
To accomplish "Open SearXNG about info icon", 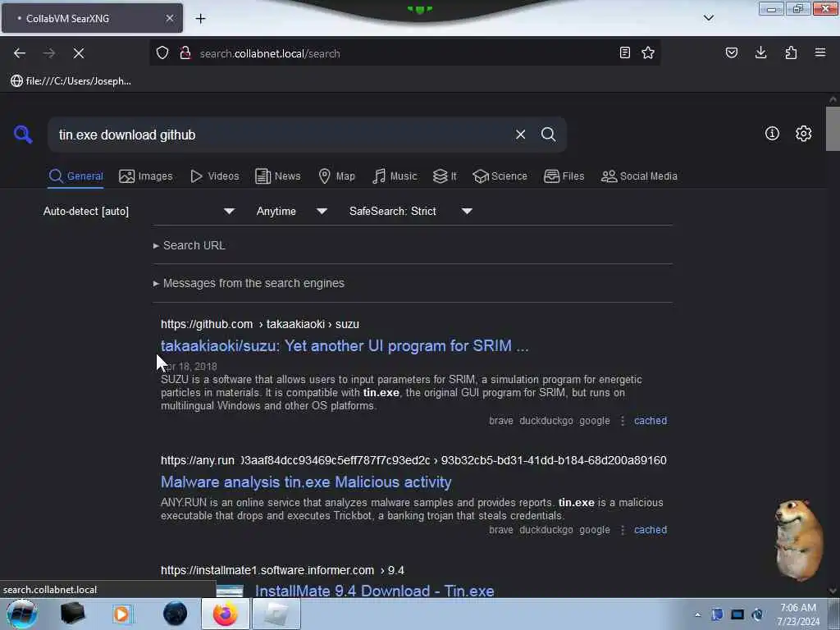I will pos(772,134).
